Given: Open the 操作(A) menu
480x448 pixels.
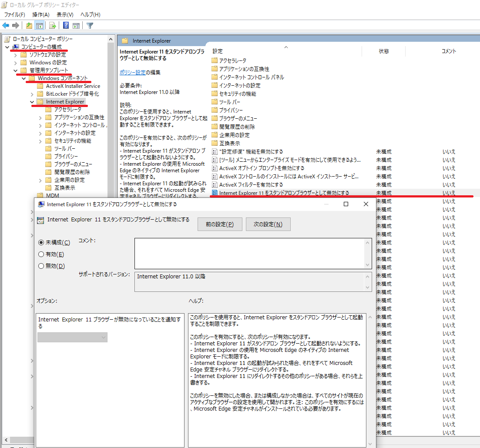Looking at the screenshot, I should [x=40, y=14].
